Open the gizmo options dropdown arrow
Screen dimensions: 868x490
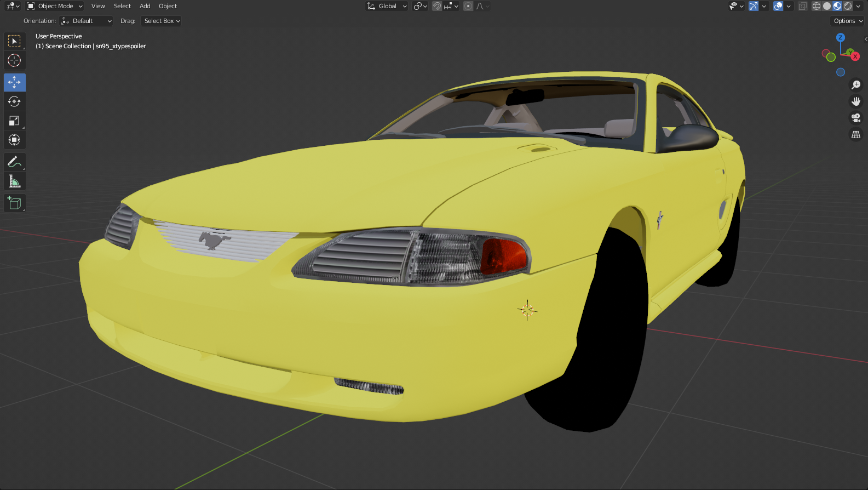(764, 6)
